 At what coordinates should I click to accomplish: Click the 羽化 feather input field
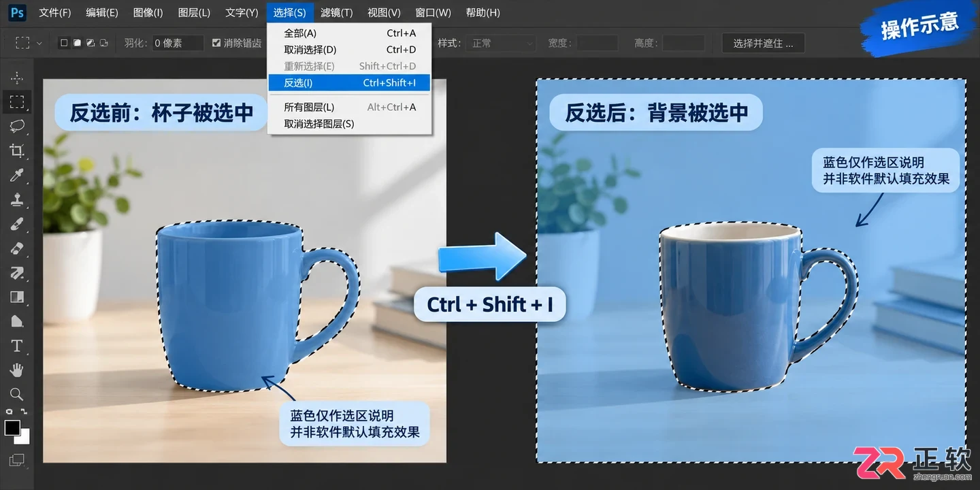[178, 43]
